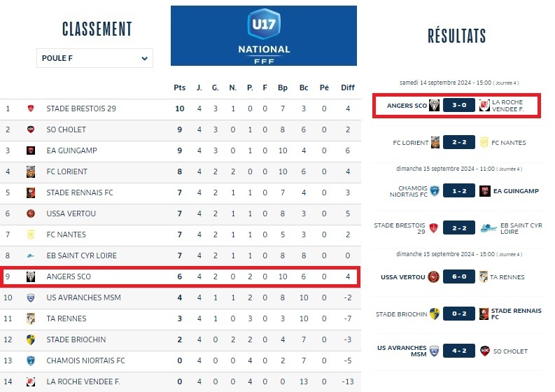Screen dimensions: 555x392
Task: Click the U17 National FFF banner
Action: pyautogui.click(x=263, y=36)
